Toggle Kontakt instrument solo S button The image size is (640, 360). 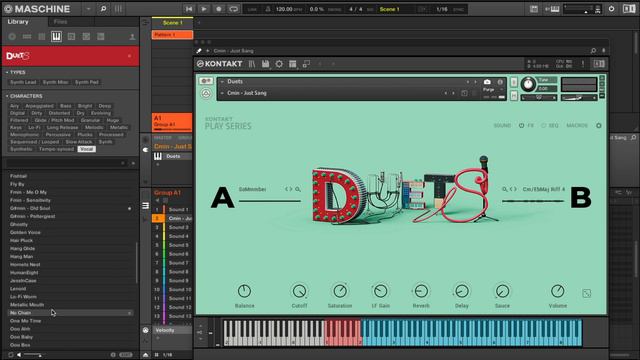[x=514, y=82]
